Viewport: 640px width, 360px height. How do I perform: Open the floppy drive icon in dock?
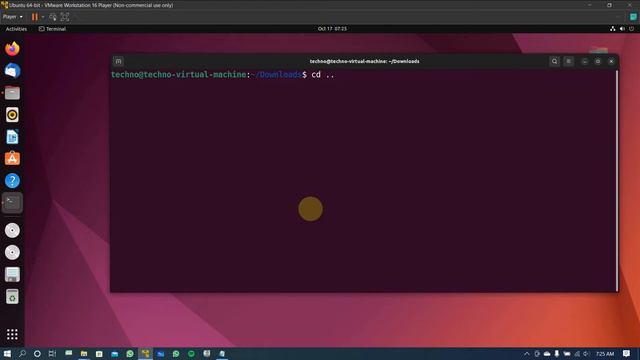click(x=12, y=275)
